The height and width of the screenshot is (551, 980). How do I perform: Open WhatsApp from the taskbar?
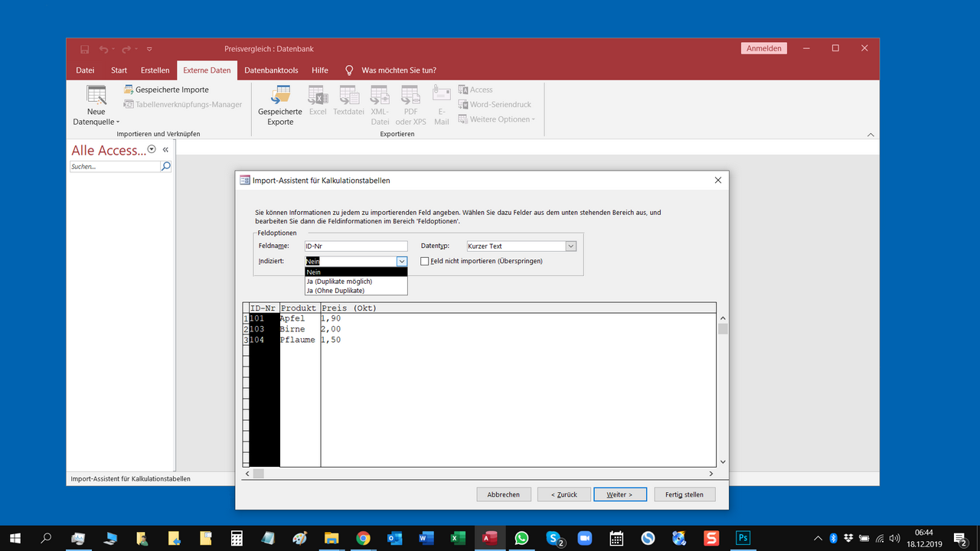tap(521, 538)
